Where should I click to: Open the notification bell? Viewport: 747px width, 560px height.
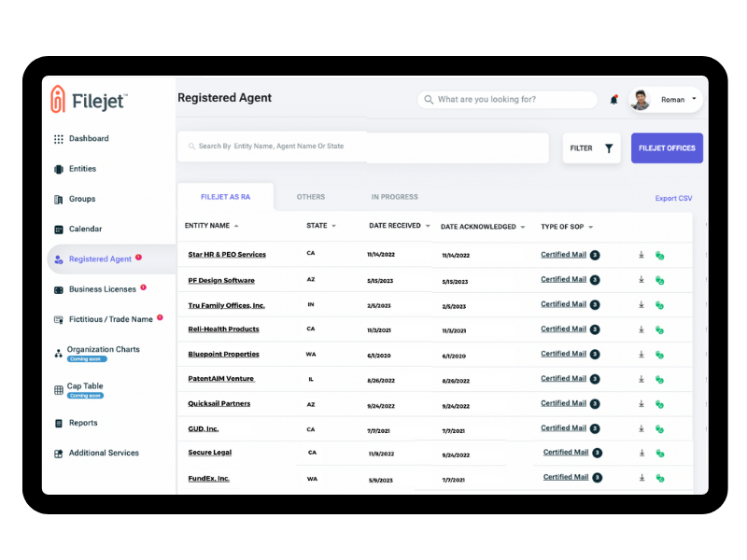pos(614,100)
